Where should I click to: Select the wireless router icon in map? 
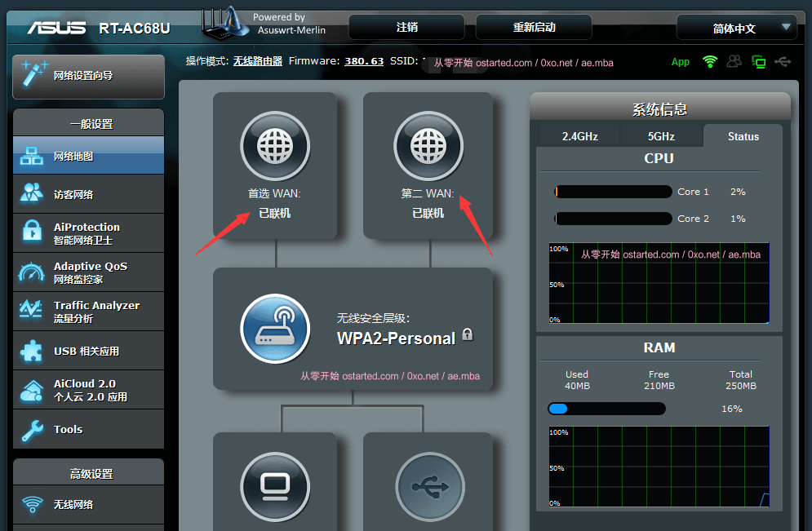275,329
